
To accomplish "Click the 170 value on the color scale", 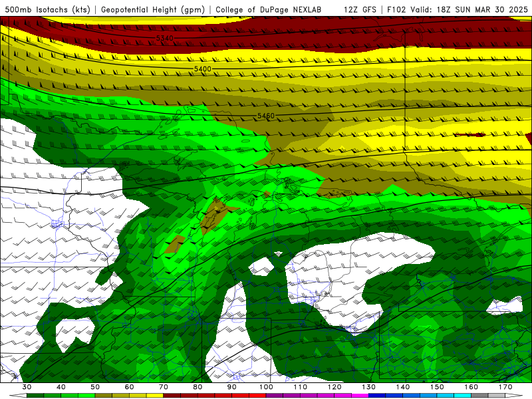I will (x=505, y=387).
